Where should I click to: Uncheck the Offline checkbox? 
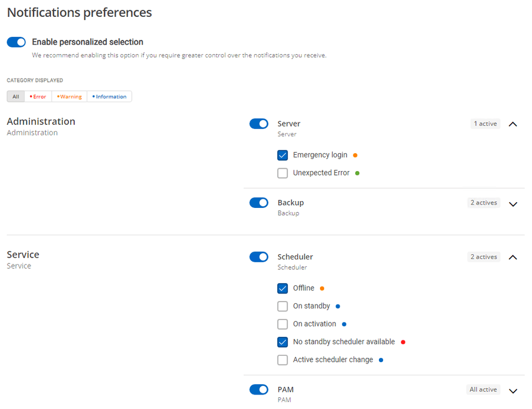pyautogui.click(x=282, y=288)
